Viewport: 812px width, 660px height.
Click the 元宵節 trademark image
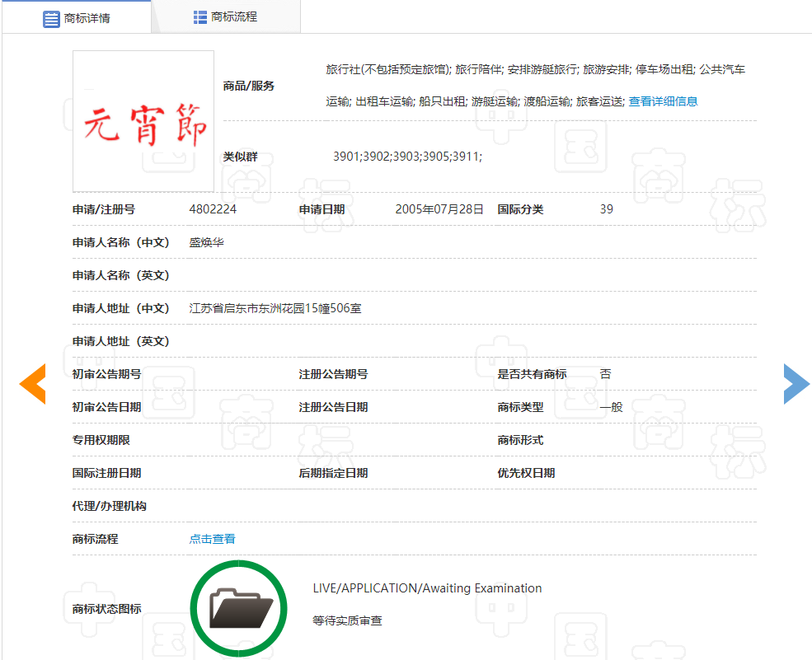(x=143, y=122)
